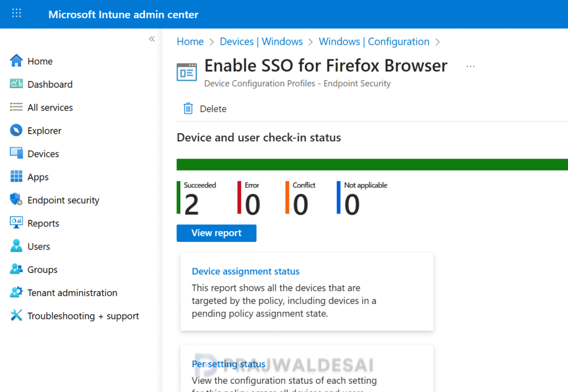Click the trash can Delete icon
Screen dimensions: 568x392
188,108
